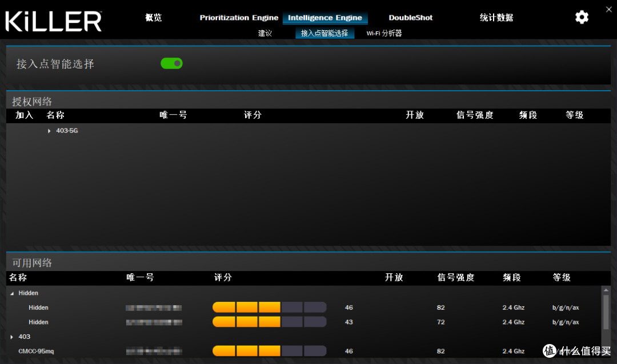Click the 403-5G network name
617x364 pixels.
(x=67, y=131)
